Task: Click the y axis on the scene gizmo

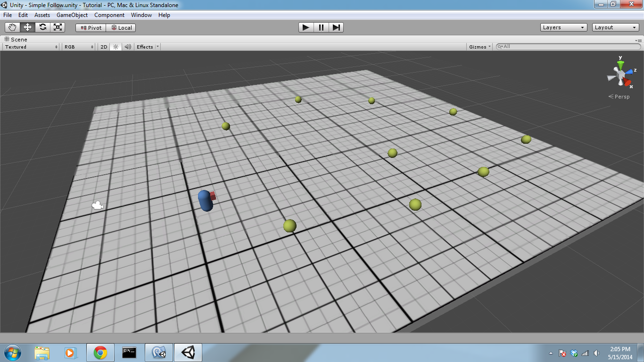Action: (x=621, y=60)
